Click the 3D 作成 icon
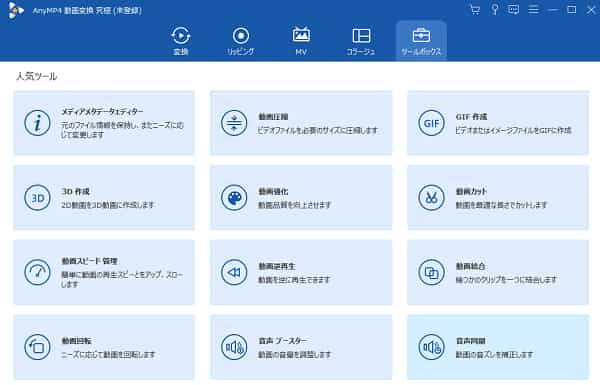 click(37, 198)
